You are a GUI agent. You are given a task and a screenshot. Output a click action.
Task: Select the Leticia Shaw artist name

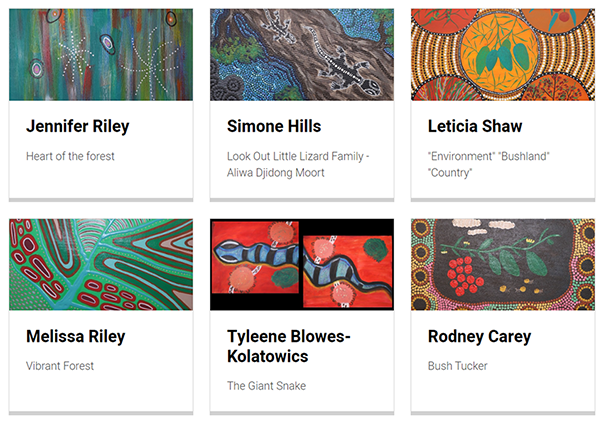click(x=475, y=127)
